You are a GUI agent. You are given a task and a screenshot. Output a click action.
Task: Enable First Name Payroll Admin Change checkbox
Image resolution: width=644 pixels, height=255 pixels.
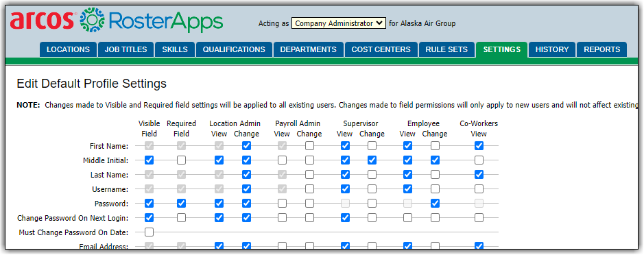click(x=310, y=146)
